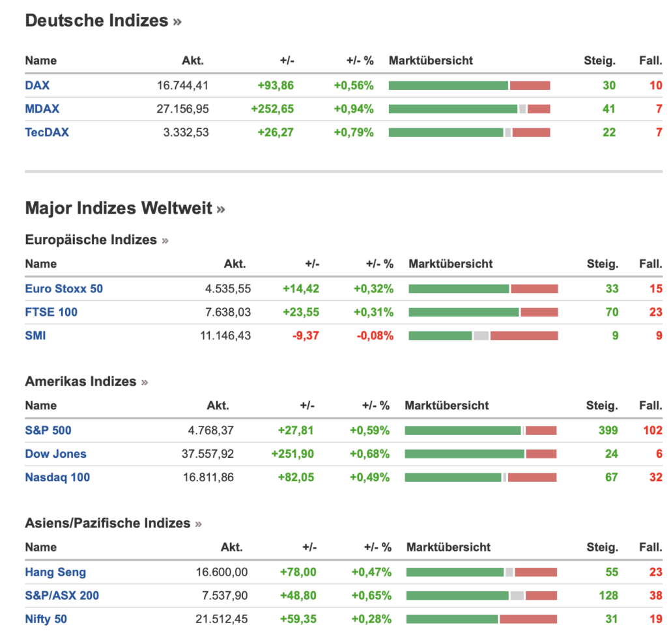Open the Europäische Indizes section link
The height and width of the screenshot is (644, 671).
[96, 240]
